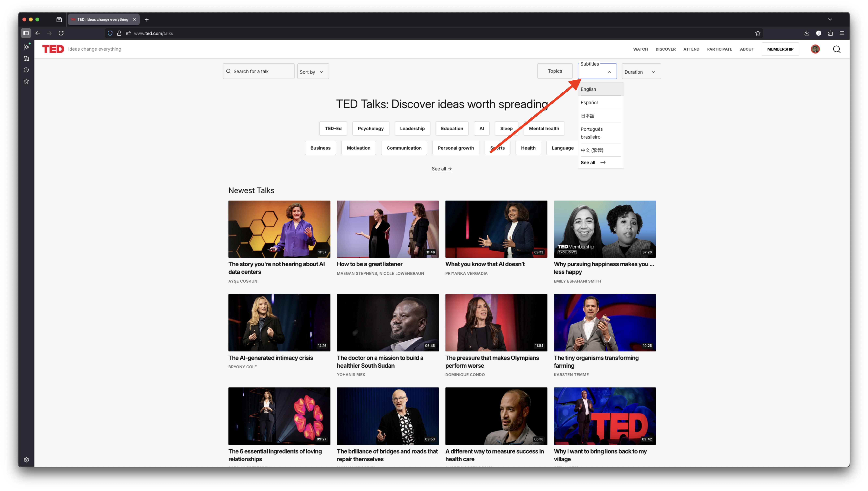Select Español from subtitles list
The image size is (868, 491).
(589, 103)
